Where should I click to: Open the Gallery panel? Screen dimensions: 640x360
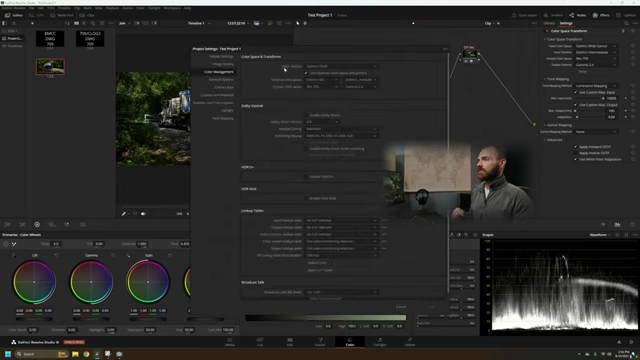pyautogui.click(x=13, y=15)
